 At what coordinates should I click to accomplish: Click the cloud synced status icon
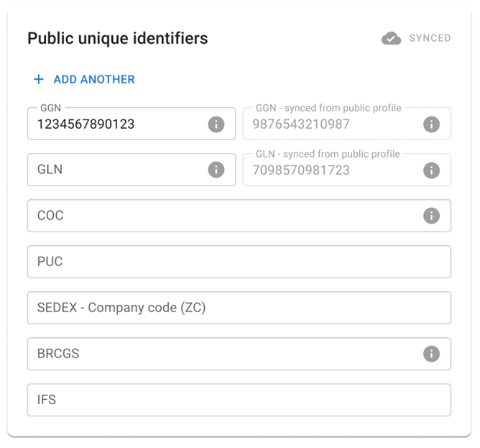391,38
